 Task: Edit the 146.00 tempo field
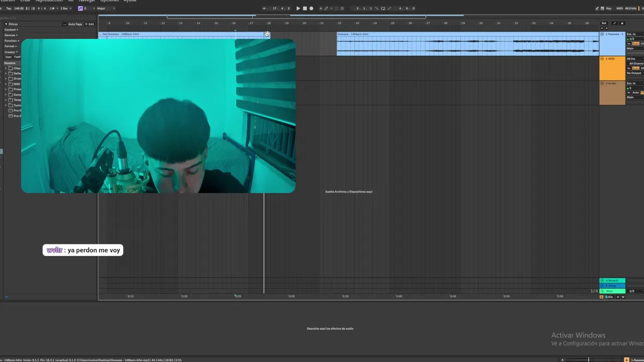pyautogui.click(x=19, y=9)
